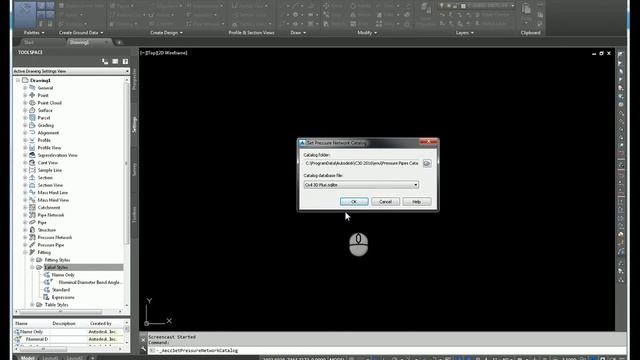
Task: Expand the Fitting Styles folder
Action: pyautogui.click(x=32, y=260)
